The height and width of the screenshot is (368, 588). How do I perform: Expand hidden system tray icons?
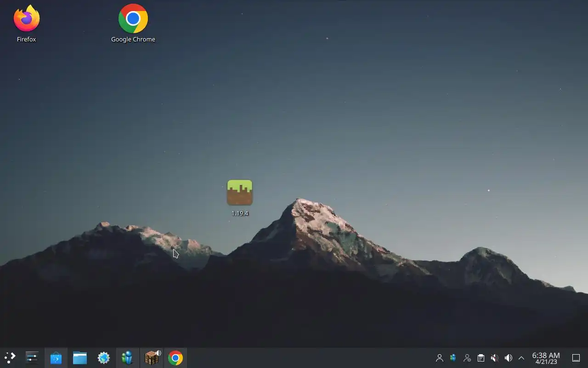(521, 358)
